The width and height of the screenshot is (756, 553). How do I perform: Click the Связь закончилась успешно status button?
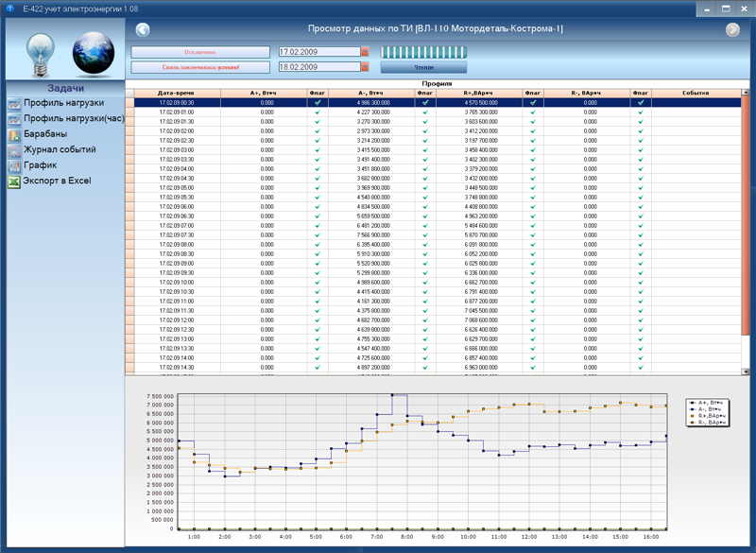coord(200,67)
